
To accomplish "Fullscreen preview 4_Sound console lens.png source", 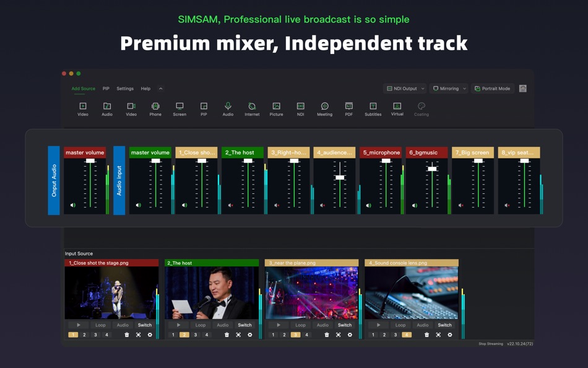I will 438,335.
